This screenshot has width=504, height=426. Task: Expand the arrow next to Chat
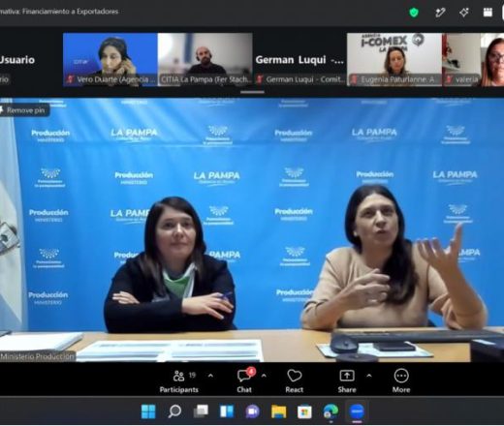(264, 376)
